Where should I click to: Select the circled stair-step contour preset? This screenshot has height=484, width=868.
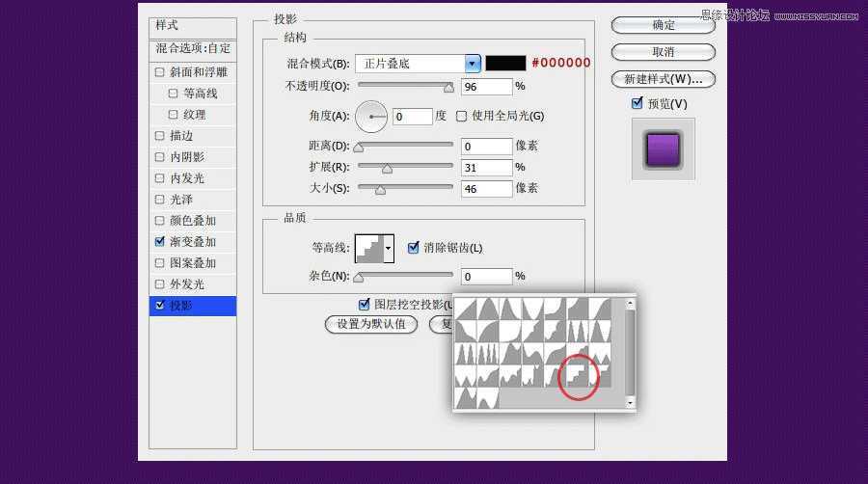(579, 375)
